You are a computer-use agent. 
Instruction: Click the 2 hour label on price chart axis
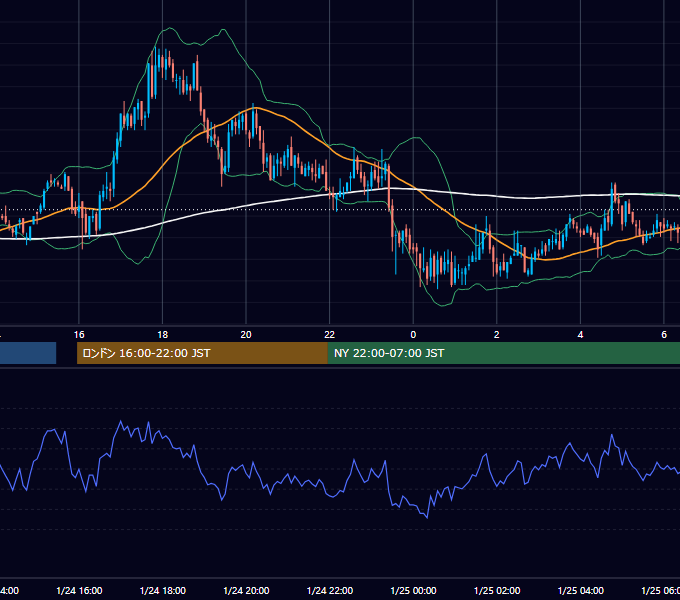[x=497, y=335]
